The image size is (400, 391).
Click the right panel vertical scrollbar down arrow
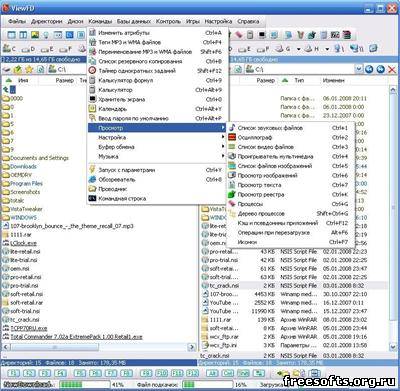click(393, 347)
